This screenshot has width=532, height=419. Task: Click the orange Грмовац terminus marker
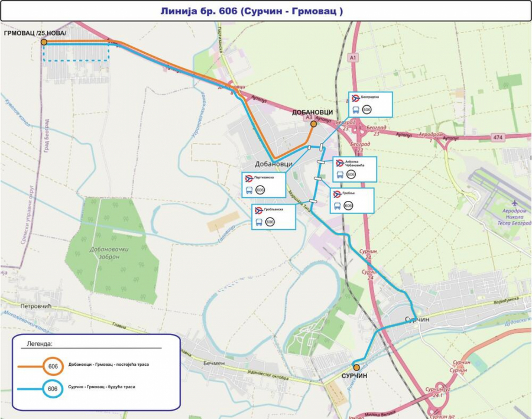(x=44, y=42)
